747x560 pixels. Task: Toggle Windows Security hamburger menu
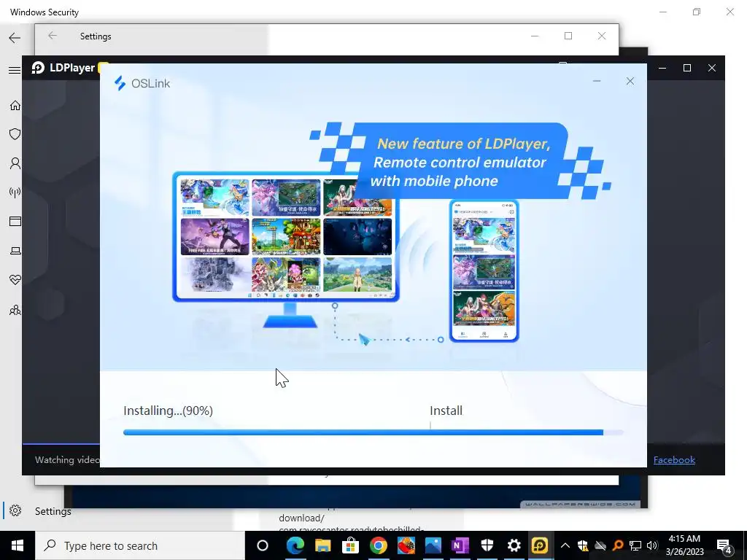15,70
